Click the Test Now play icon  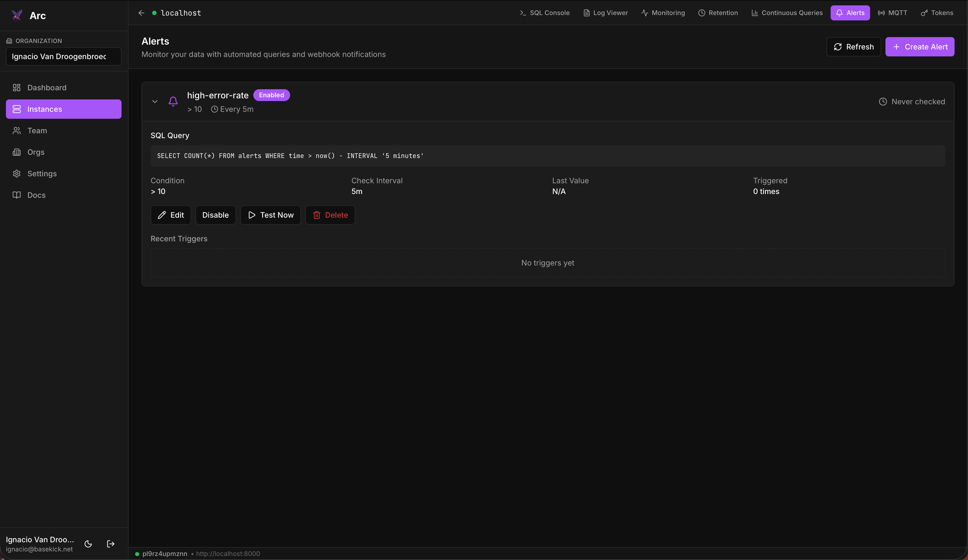click(x=252, y=215)
